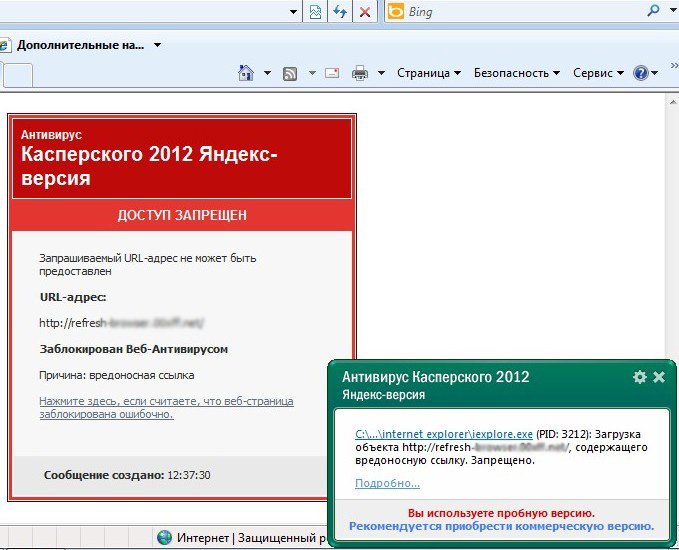The width and height of the screenshot is (679, 550).
Task: Expand the arrow next to Дополнительные на...
Action: [x=158, y=45]
